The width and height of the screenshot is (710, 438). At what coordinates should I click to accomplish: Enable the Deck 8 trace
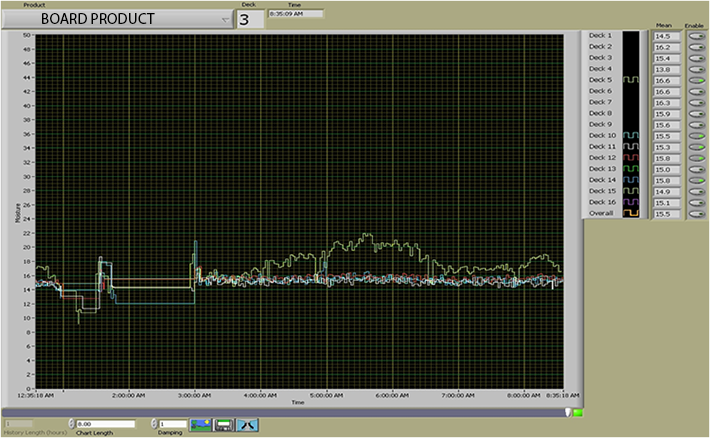point(696,114)
